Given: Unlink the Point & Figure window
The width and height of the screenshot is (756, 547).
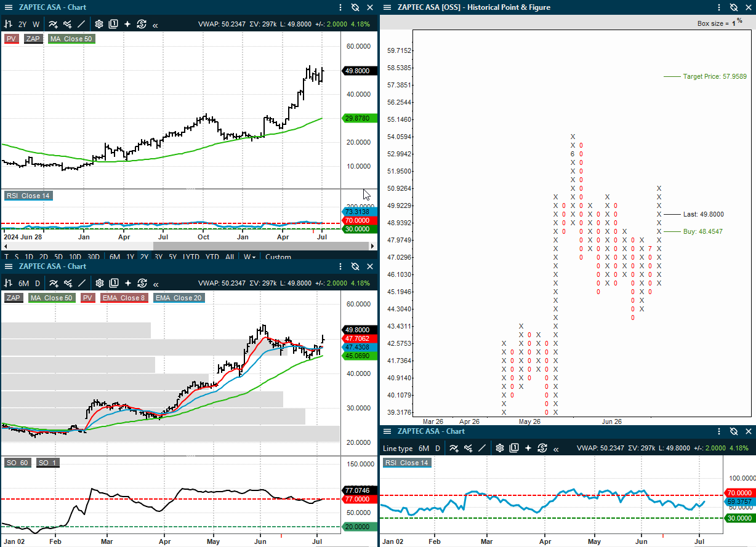Looking at the screenshot, I should tap(733, 7).
